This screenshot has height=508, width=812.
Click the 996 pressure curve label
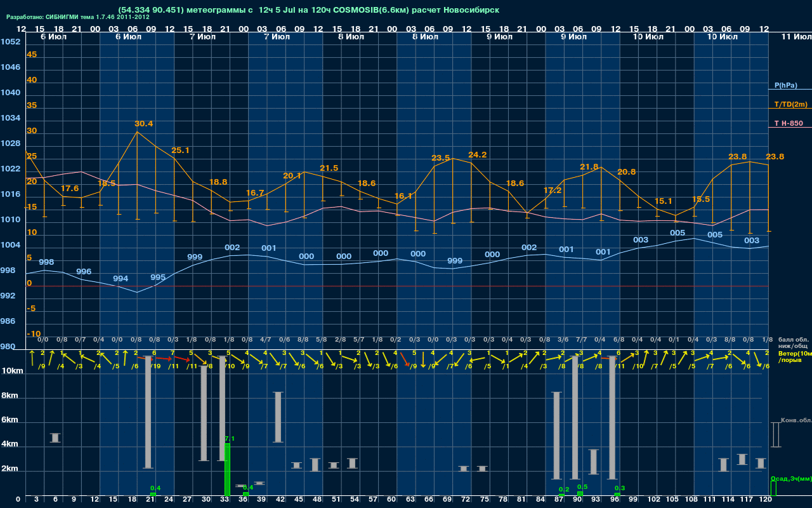(x=84, y=272)
